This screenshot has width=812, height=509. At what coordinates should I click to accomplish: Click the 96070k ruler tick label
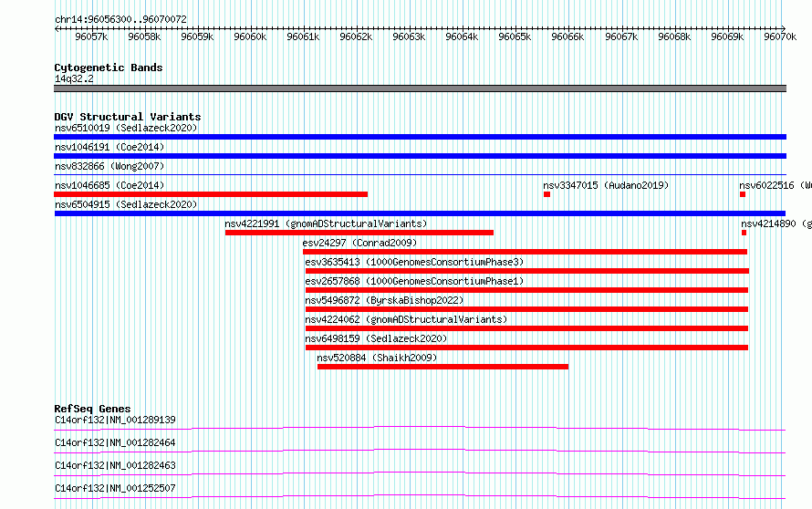[x=780, y=36]
